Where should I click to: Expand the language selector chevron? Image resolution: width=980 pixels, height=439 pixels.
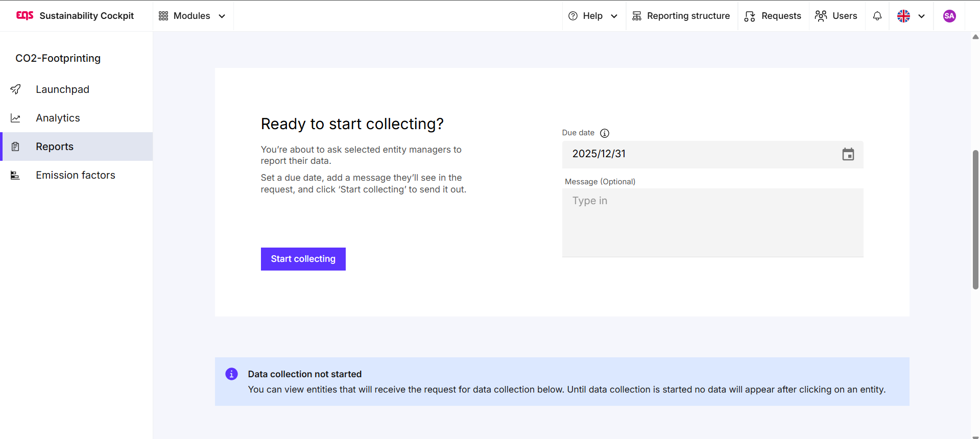tap(922, 16)
